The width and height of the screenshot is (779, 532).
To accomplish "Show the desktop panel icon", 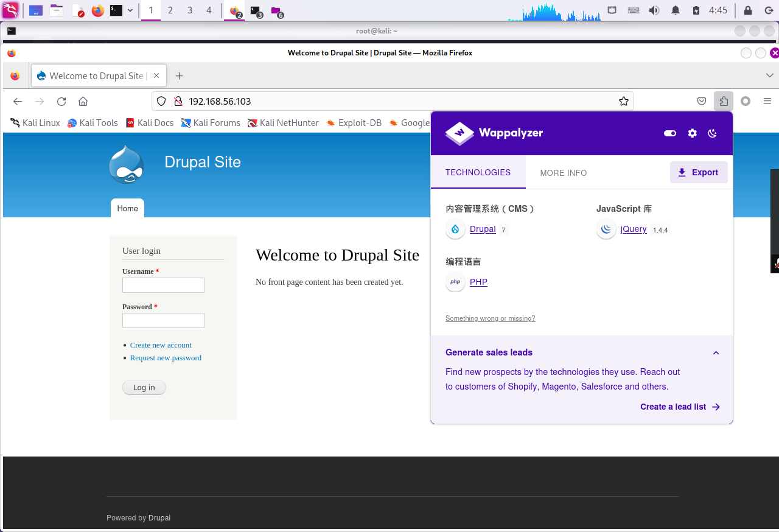I will point(36,10).
